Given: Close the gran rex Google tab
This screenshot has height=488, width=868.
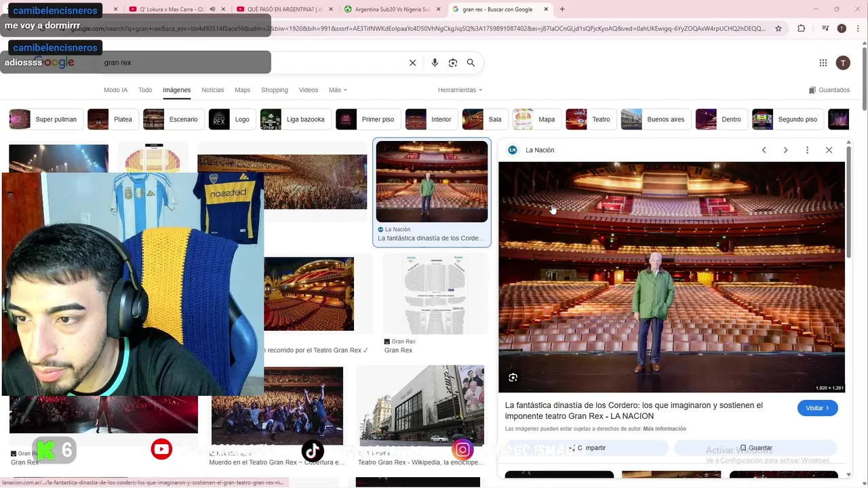Looking at the screenshot, I should point(546,9).
